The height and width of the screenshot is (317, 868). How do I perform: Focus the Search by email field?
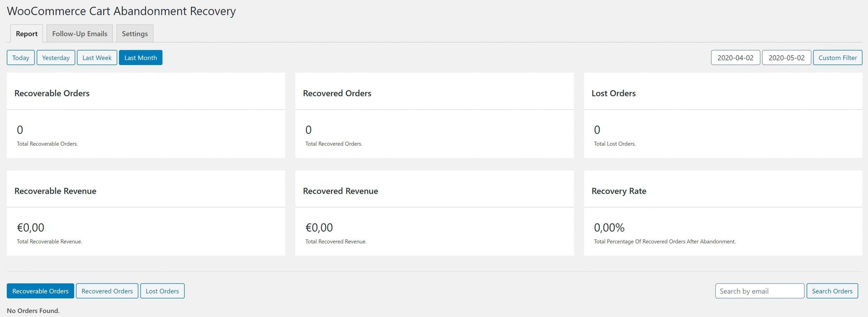coord(760,291)
